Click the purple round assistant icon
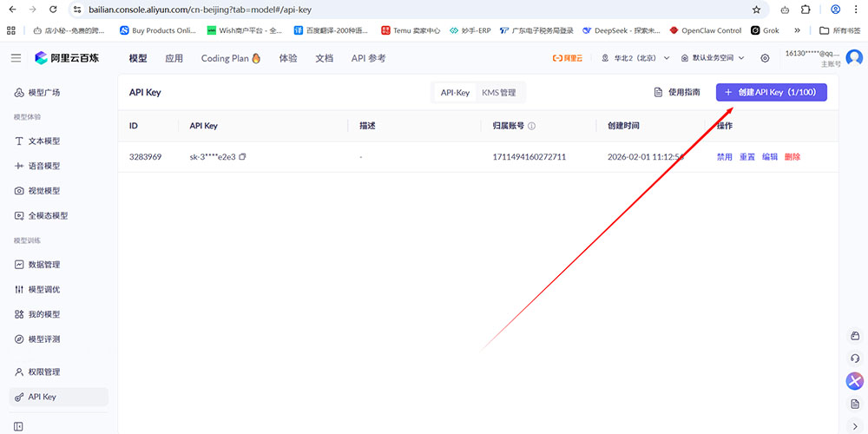Viewport: 868px width, 434px height. pos(855,381)
